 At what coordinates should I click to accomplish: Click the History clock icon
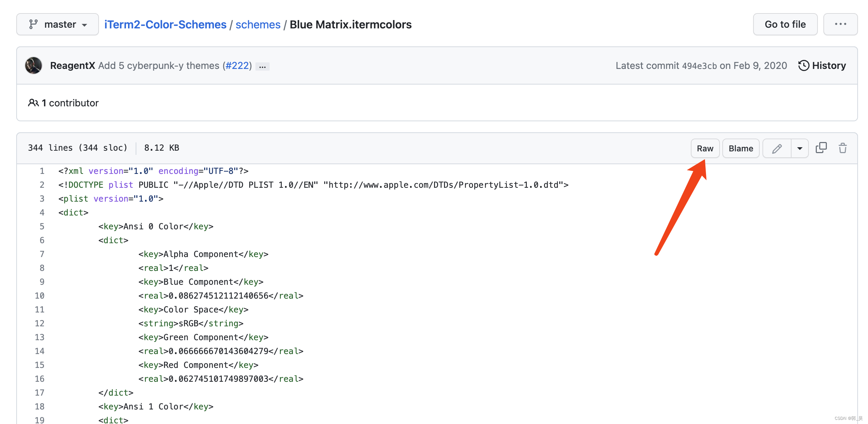804,65
